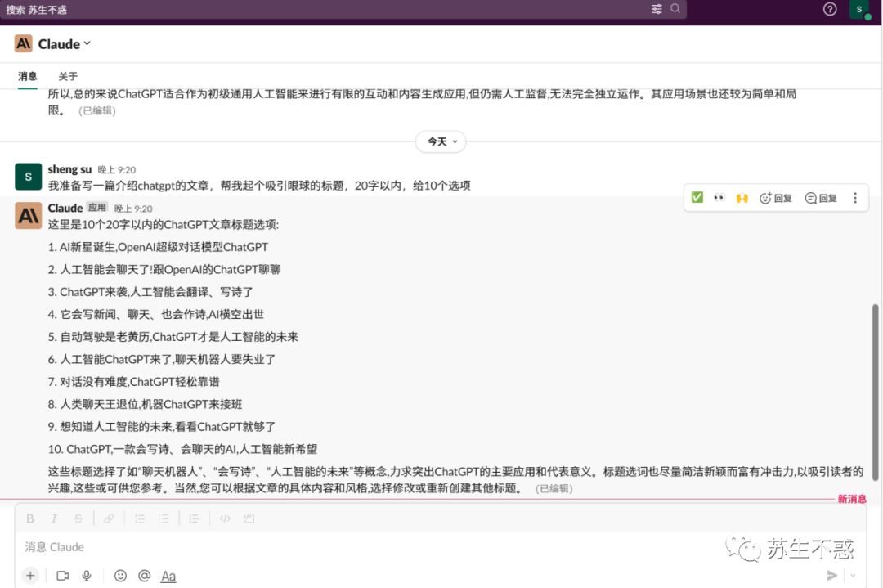The width and height of the screenshot is (883, 588).
Task: Toggle the blockquote format
Action: click(194, 518)
